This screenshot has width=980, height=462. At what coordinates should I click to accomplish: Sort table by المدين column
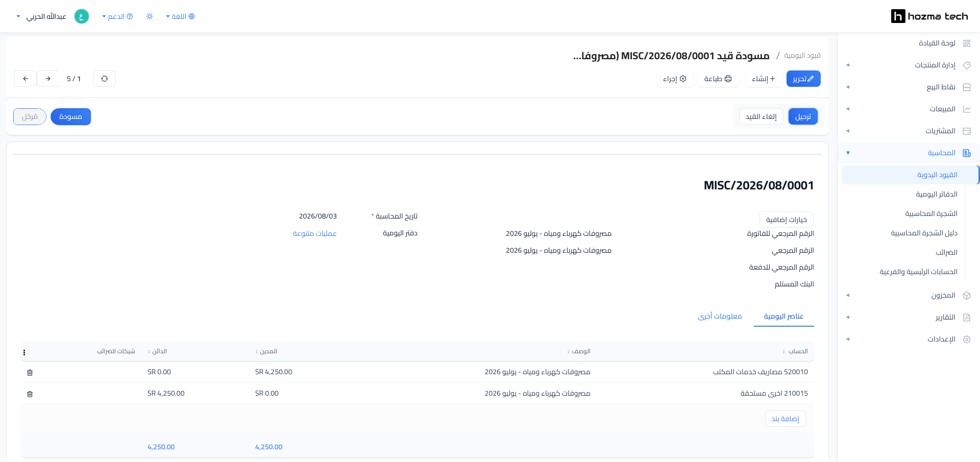point(266,351)
